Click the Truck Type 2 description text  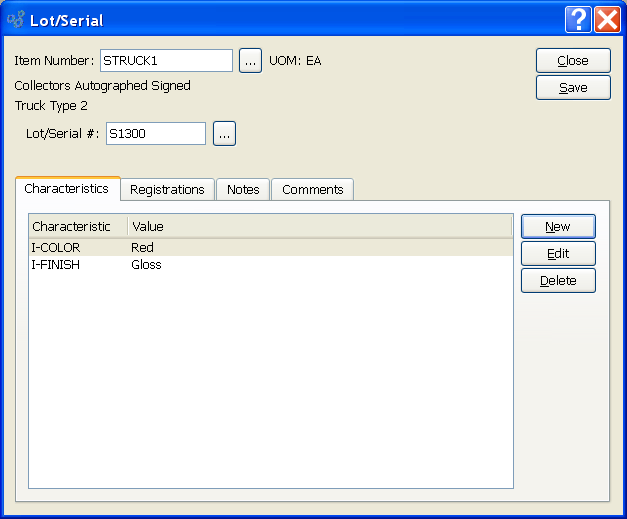coord(51,106)
